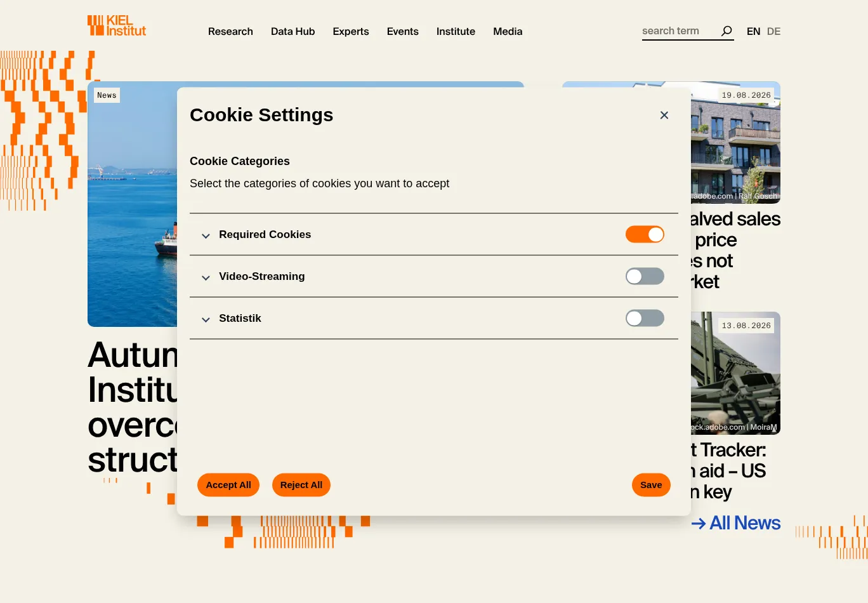Expand the Video-Streaming chevron
This screenshot has width=868, height=603.
pos(206,278)
